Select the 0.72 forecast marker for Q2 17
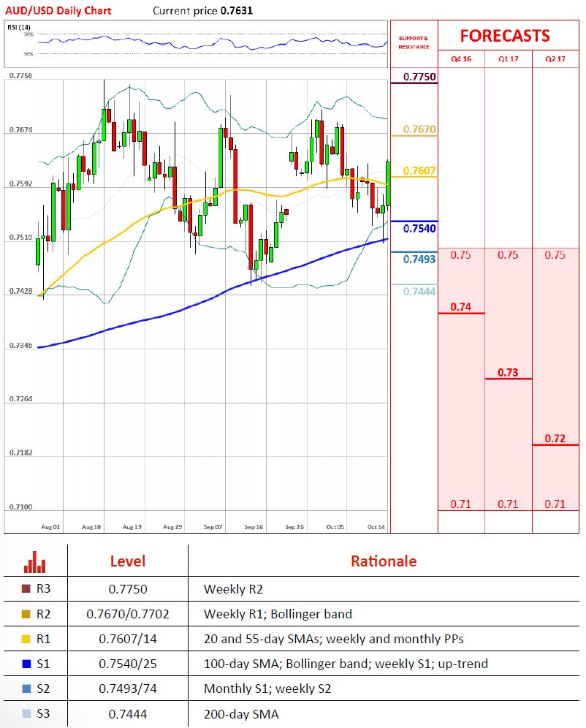586x728 pixels. 555,439
